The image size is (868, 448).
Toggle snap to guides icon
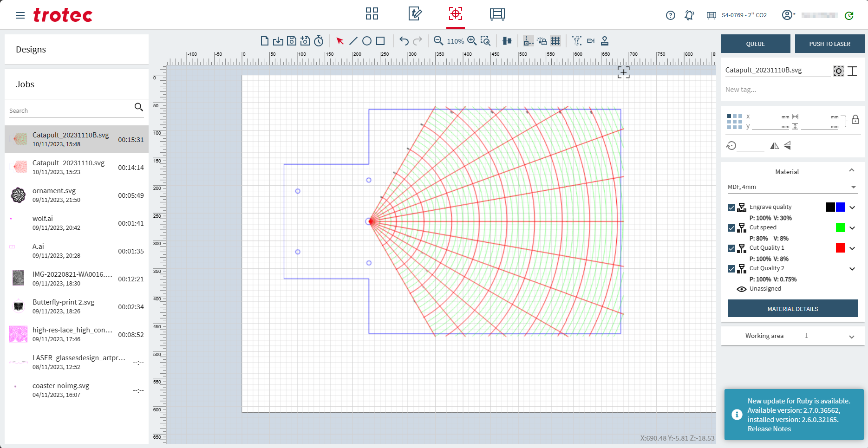[x=528, y=41]
